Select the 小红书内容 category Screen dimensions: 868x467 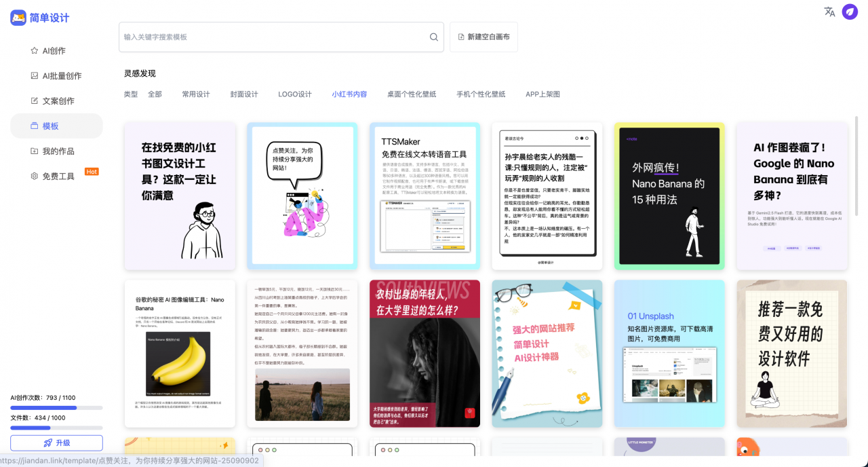pos(349,94)
